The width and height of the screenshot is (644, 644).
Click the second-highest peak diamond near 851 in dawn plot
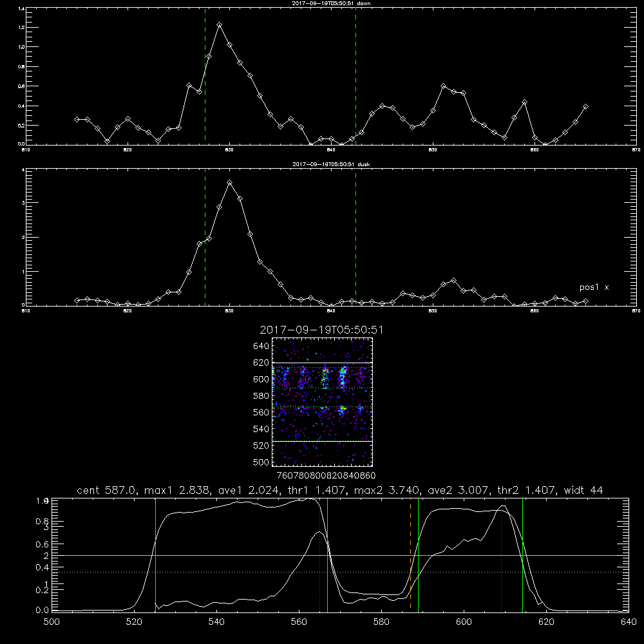[x=444, y=86]
